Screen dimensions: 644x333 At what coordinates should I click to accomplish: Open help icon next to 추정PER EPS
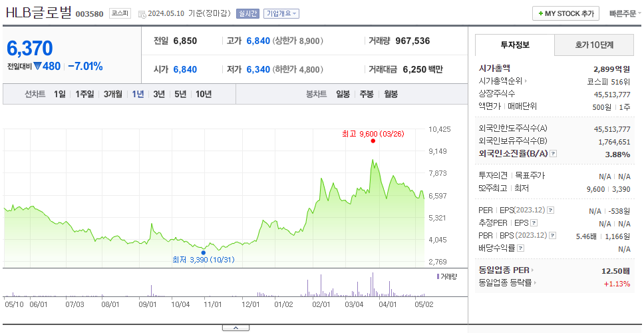534,223
